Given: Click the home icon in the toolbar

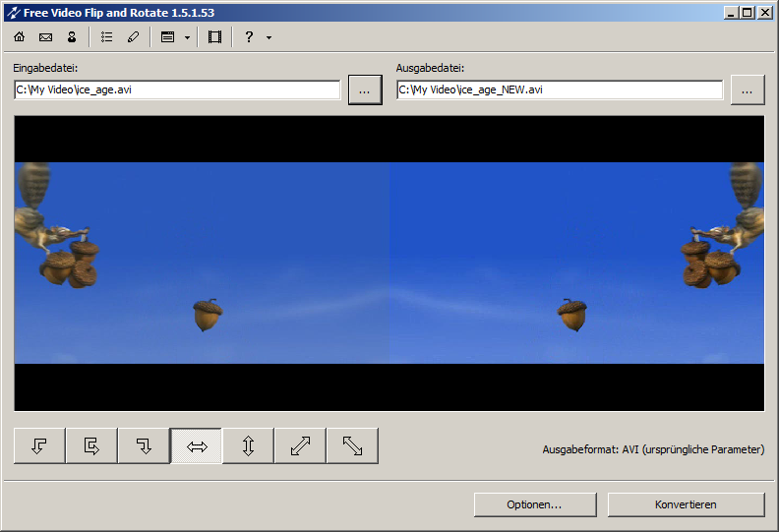Looking at the screenshot, I should [x=20, y=37].
